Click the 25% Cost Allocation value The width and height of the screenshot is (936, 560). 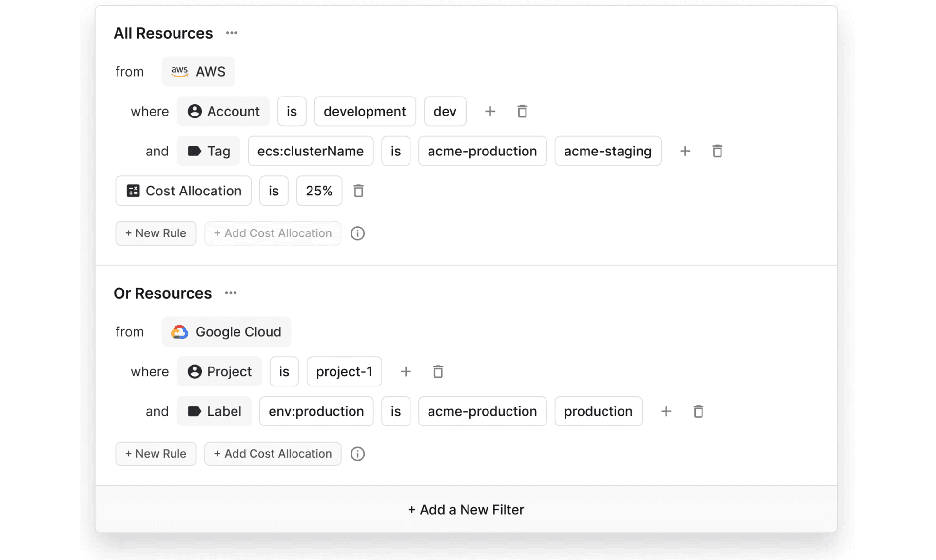point(319,191)
